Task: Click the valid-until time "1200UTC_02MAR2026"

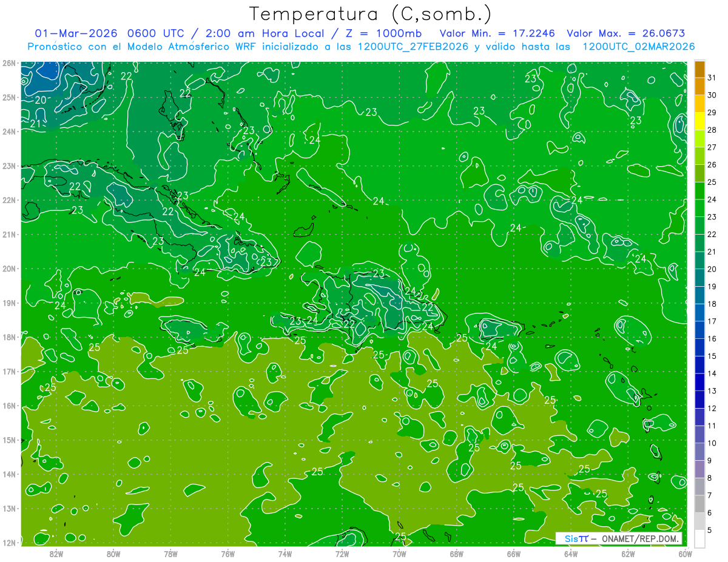Action: click(638, 47)
